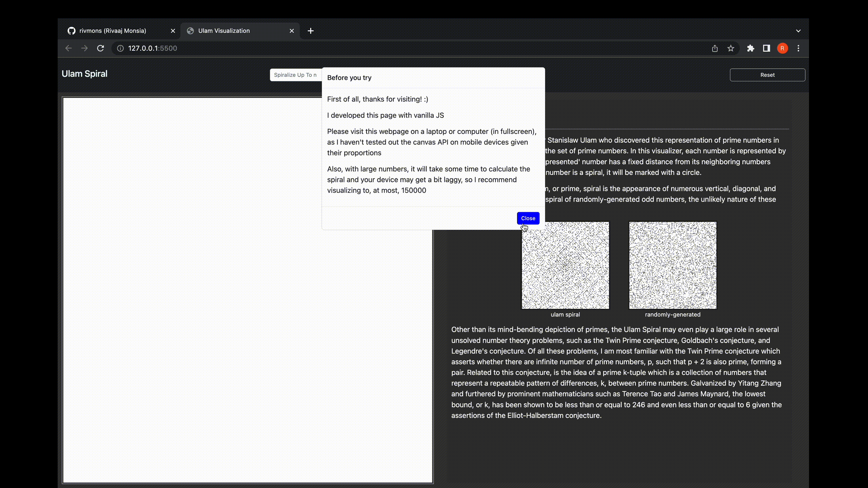
Task: Open the share/export icon in toolbar
Action: point(714,48)
